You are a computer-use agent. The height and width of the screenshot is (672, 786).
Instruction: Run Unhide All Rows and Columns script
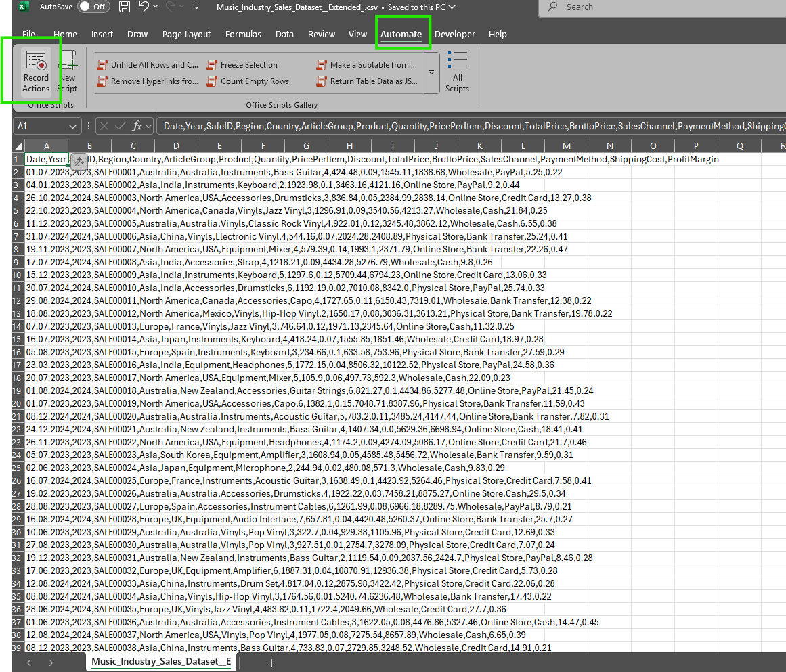pyautogui.click(x=148, y=65)
